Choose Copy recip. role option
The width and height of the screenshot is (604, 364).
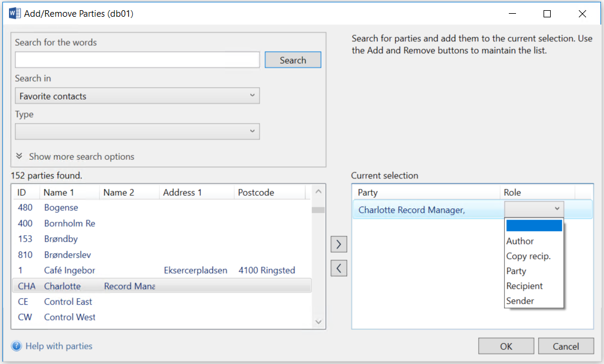click(x=529, y=256)
